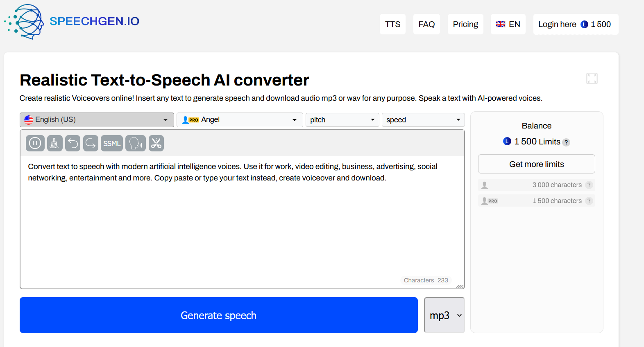Image resolution: width=644 pixels, height=347 pixels.
Task: Open the SSML tags tool
Action: [x=112, y=143]
